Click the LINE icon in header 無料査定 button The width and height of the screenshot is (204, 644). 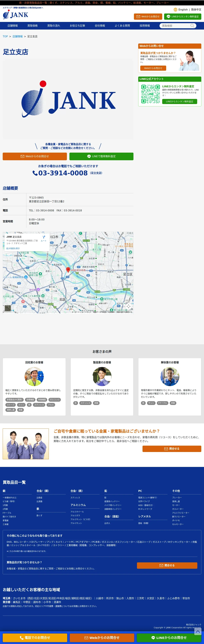(x=168, y=17)
